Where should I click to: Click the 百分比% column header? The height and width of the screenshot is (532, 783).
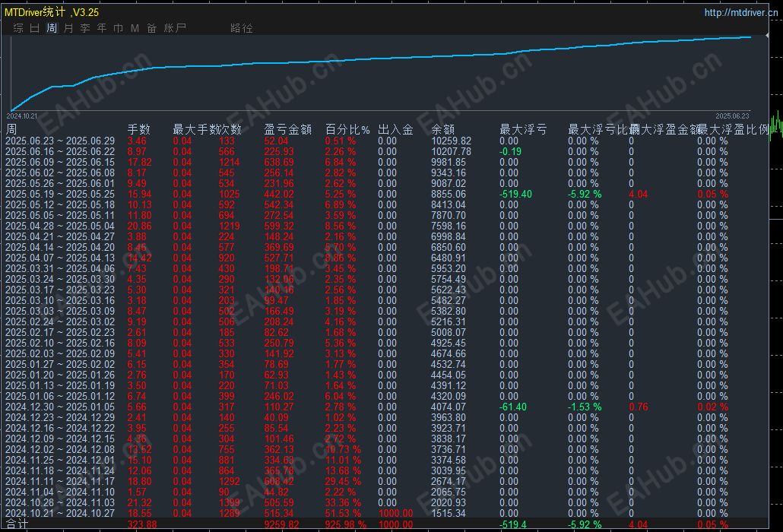click(347, 130)
